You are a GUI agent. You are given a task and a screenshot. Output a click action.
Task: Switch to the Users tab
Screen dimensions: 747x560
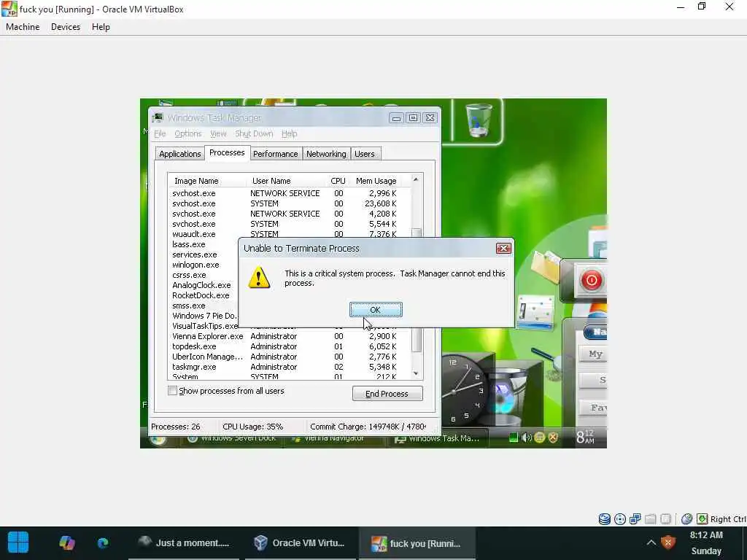[365, 154]
